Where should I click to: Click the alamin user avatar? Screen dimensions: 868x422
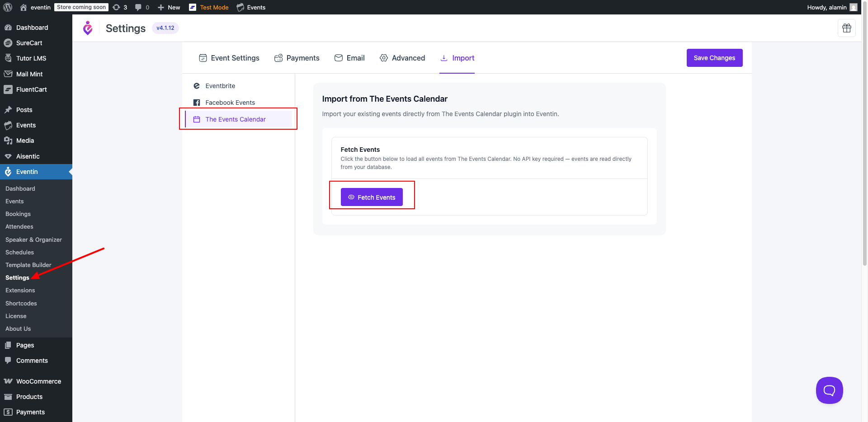point(854,7)
